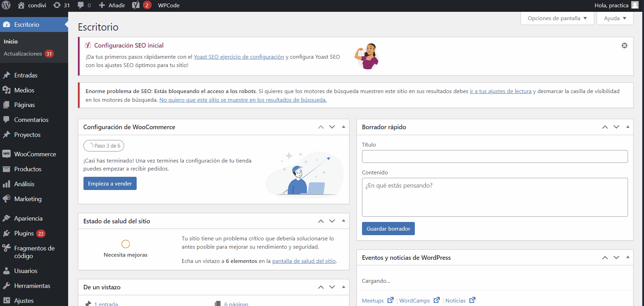Click the Paso 3 de 6 progress indicator
Viewport: 644px width, 306px height.
click(104, 146)
